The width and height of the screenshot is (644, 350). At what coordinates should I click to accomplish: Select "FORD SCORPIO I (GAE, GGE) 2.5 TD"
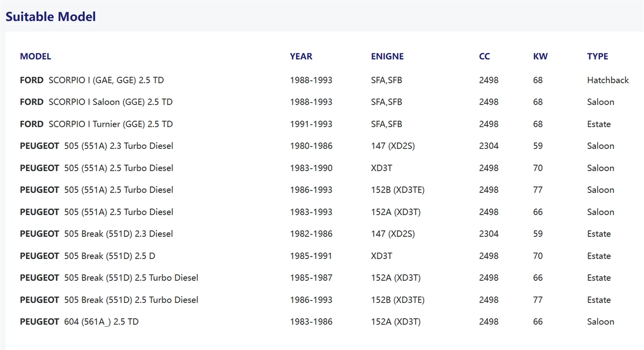92,80
